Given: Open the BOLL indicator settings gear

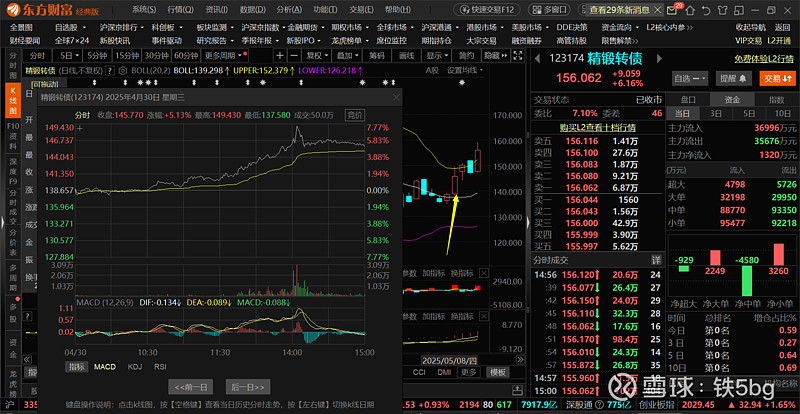Looking at the screenshot, I should [x=123, y=71].
